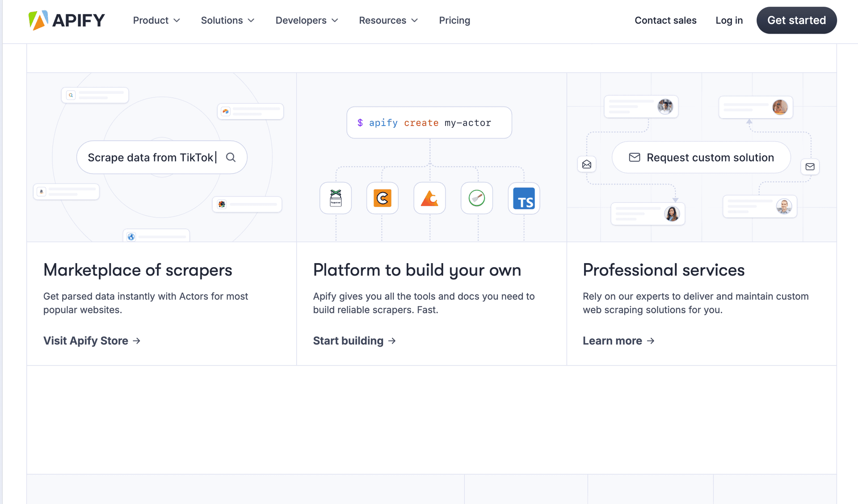
Task: Select the Puppeteer template icon
Action: tap(336, 198)
